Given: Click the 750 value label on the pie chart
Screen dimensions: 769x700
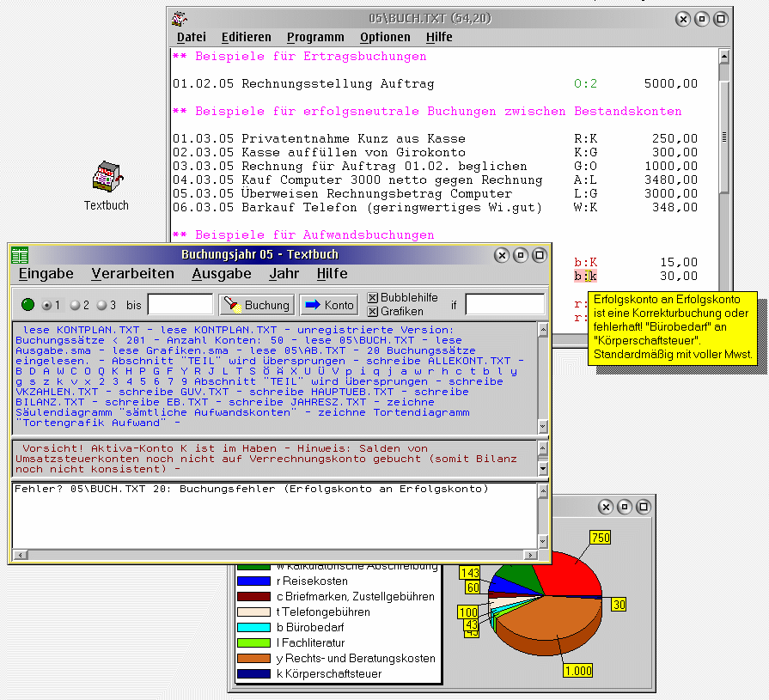Looking at the screenshot, I should tap(599, 538).
